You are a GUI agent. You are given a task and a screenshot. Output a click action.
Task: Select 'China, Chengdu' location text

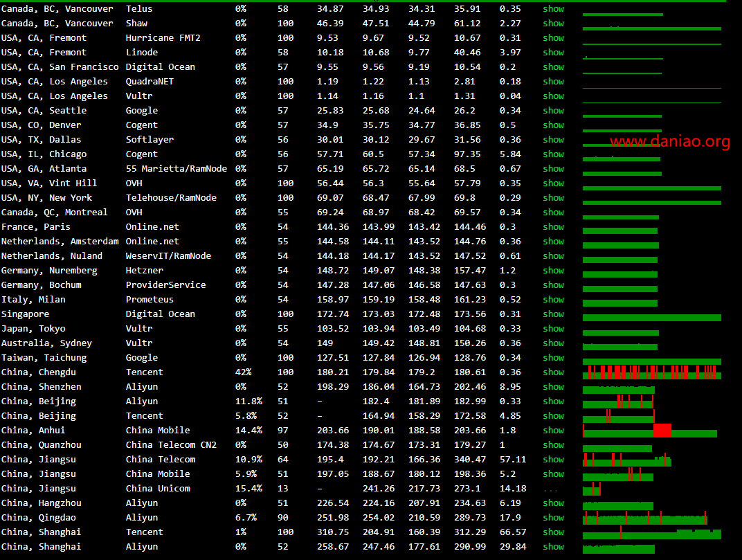[x=38, y=372]
